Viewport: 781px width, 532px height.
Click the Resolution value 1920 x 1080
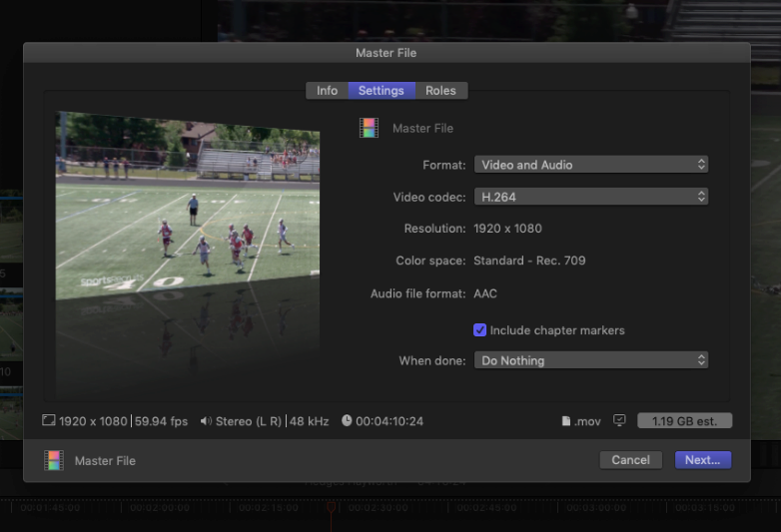coord(507,229)
